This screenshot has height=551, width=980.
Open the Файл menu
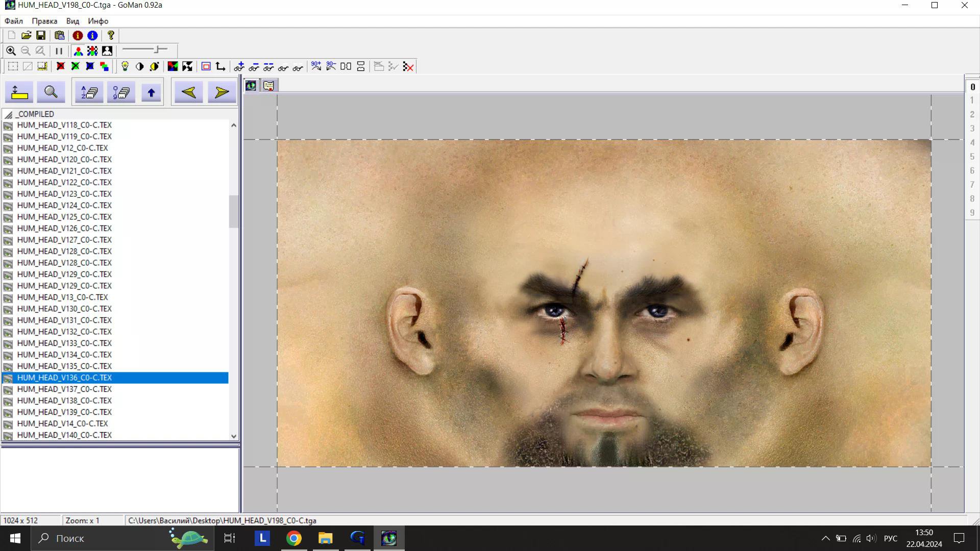click(x=14, y=21)
